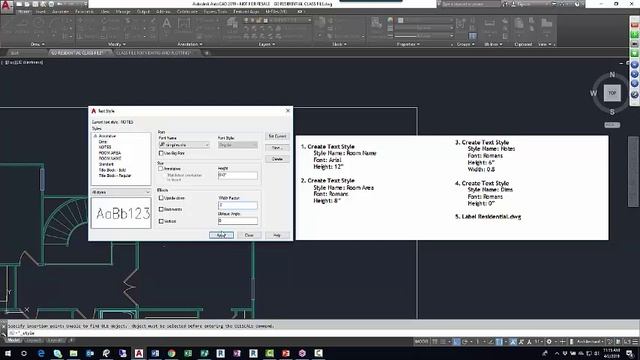
Task: Open Chrome from taskbar
Action: click(x=171, y=353)
